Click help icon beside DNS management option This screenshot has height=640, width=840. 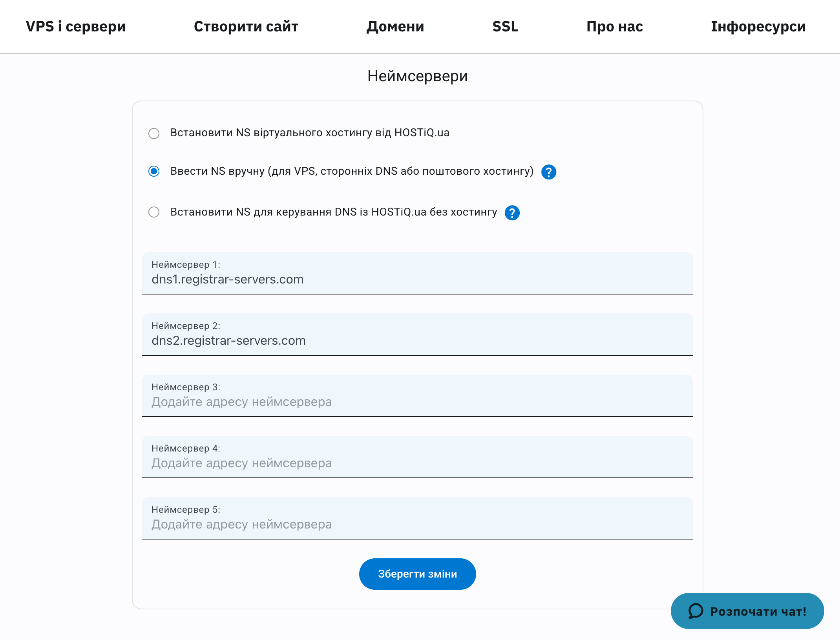pos(512,213)
